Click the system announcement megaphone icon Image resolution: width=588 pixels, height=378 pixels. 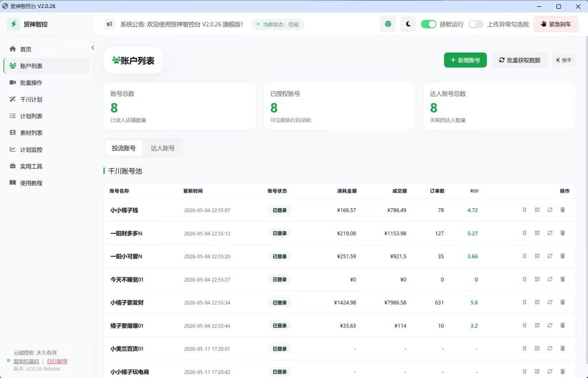click(109, 24)
